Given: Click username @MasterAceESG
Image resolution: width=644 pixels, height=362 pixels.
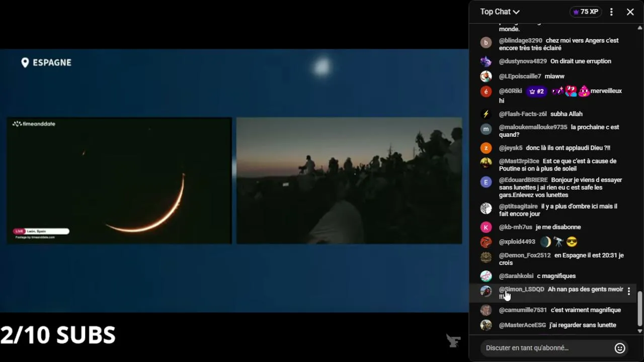Looking at the screenshot, I should 522,325.
